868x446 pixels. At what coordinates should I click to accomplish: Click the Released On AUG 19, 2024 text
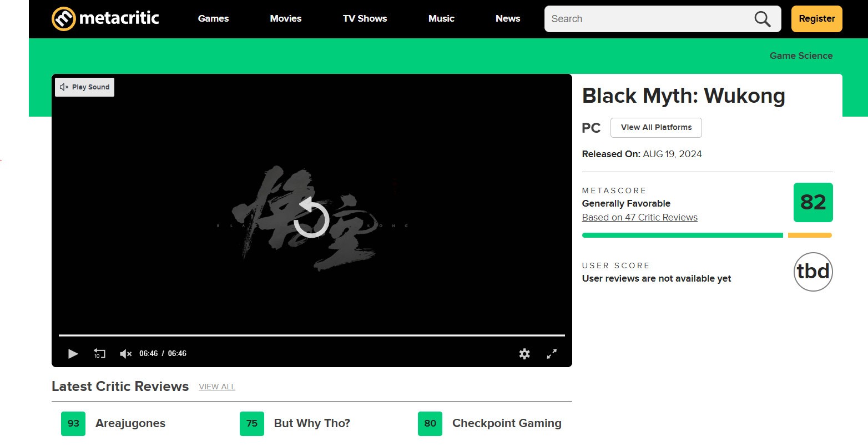click(x=642, y=154)
